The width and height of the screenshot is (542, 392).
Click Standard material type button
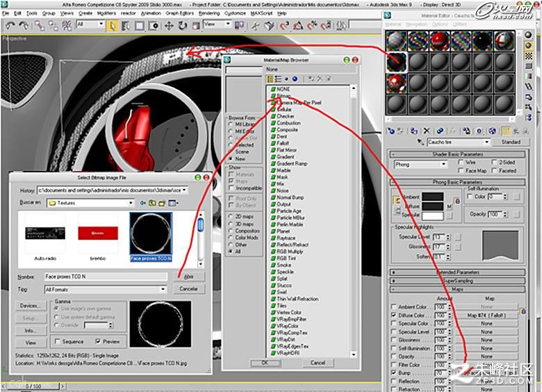click(x=511, y=142)
